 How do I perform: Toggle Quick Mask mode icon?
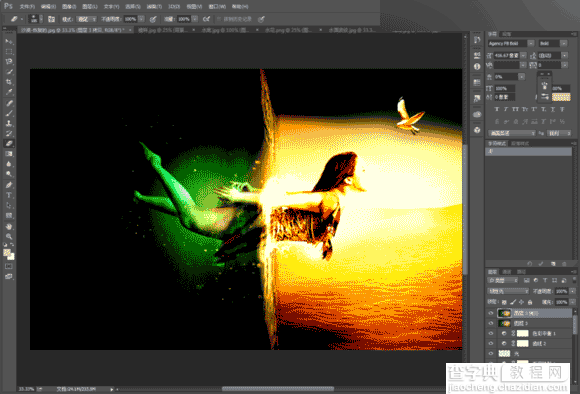[x=9, y=266]
